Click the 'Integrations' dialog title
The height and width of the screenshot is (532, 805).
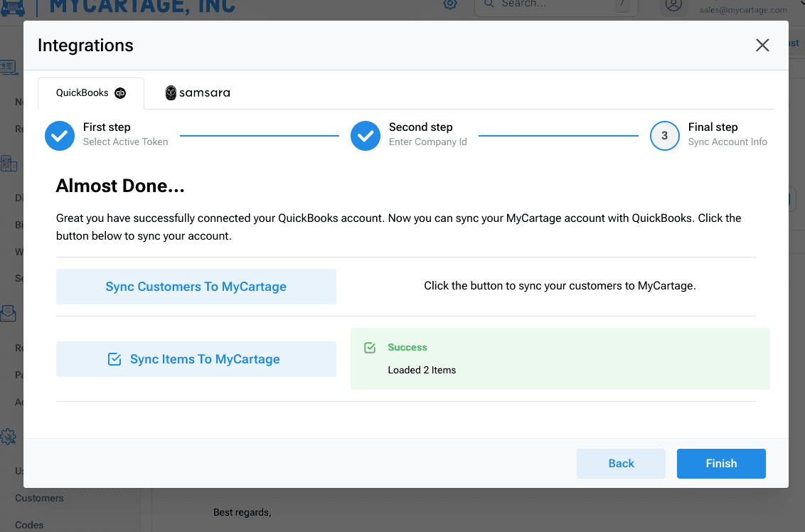coord(85,46)
